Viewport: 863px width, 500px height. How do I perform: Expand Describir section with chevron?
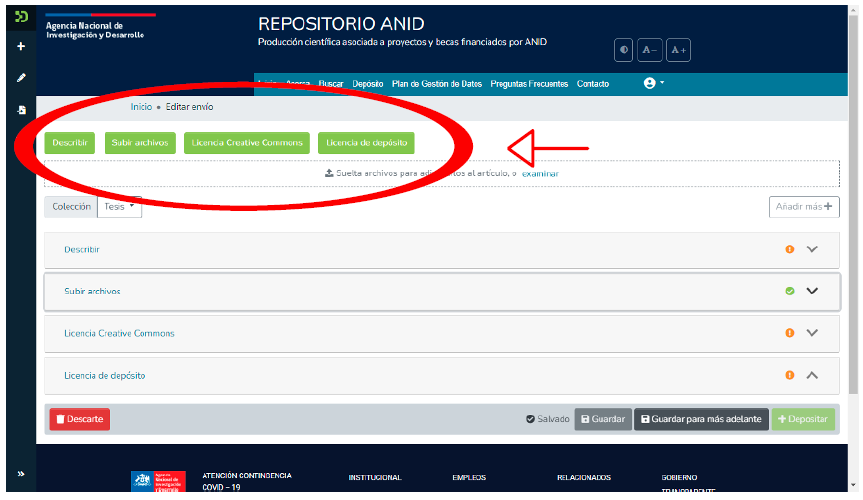coord(812,249)
